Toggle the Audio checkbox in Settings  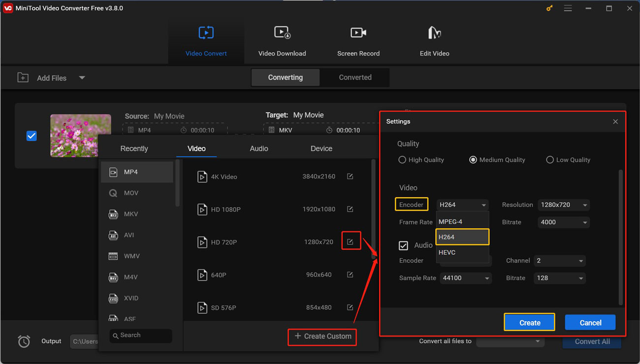pyautogui.click(x=404, y=245)
